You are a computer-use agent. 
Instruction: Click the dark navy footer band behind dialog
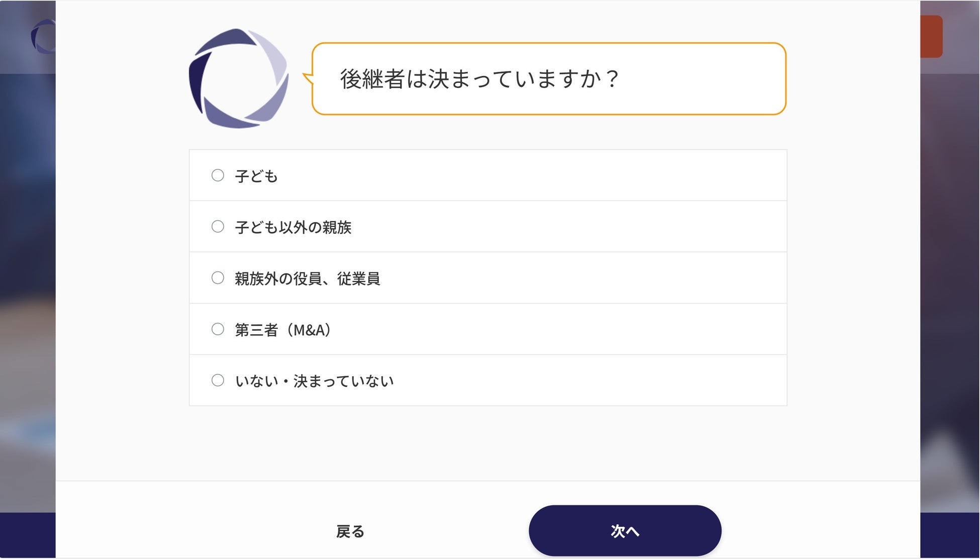point(950,535)
